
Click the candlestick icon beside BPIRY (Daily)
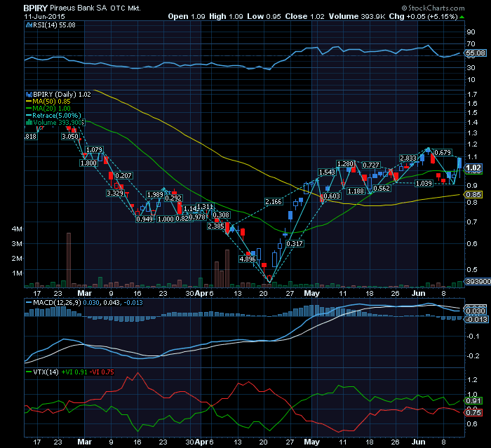click(x=29, y=94)
